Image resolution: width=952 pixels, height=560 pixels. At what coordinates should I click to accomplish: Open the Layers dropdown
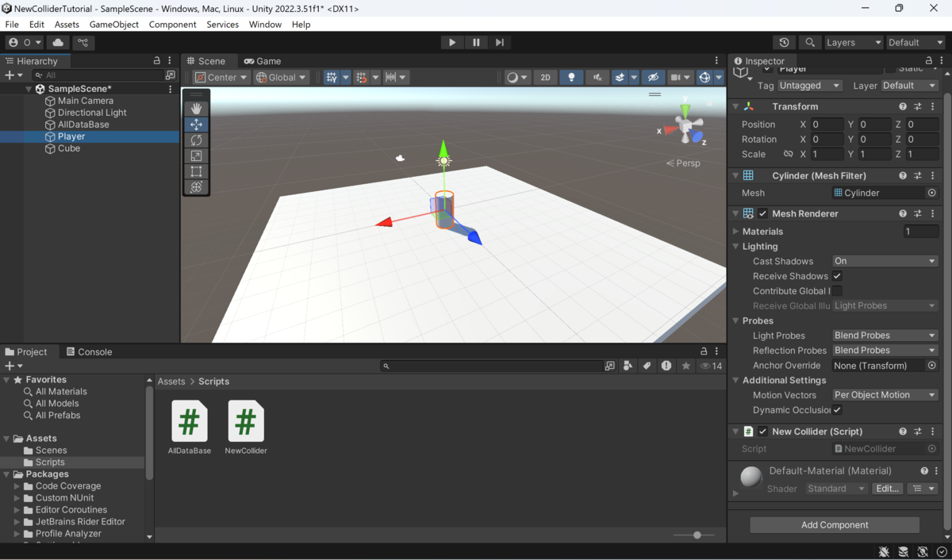coord(853,42)
